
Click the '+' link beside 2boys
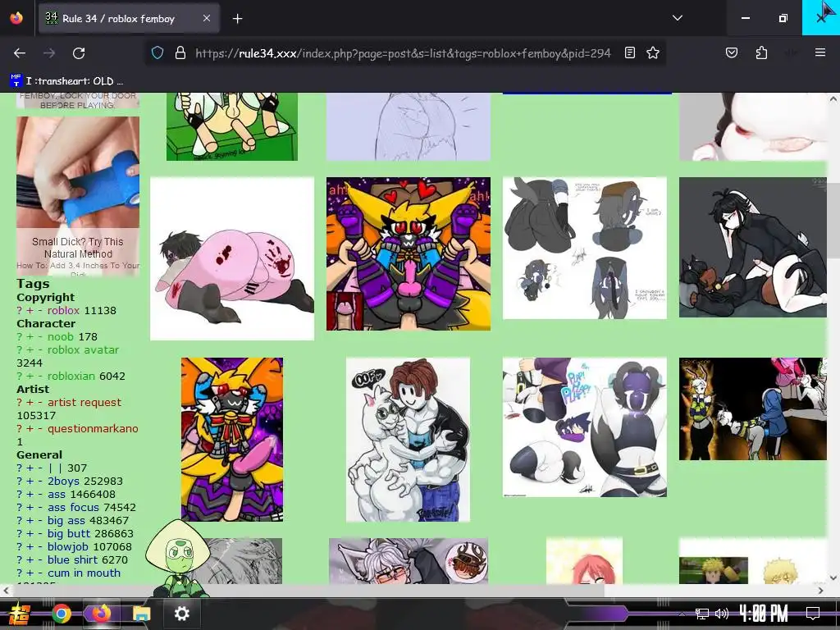tap(30, 481)
